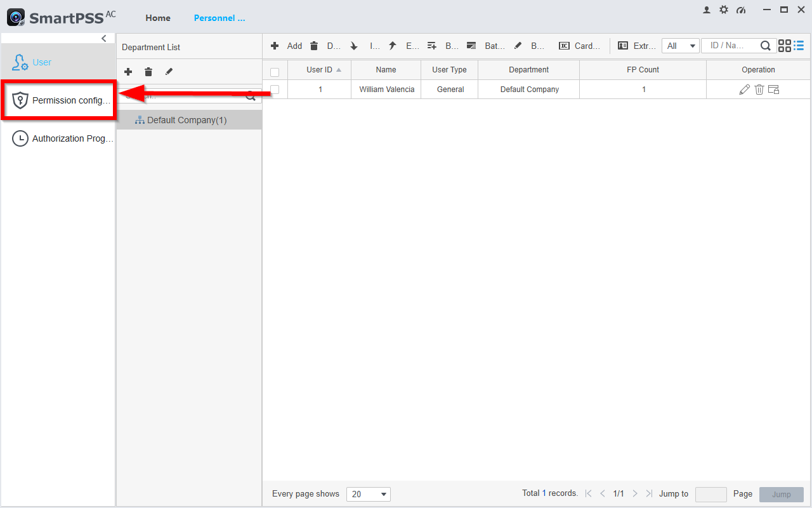The height and width of the screenshot is (508, 812).
Task: Open the All user-type filter dropdown
Action: click(x=681, y=46)
